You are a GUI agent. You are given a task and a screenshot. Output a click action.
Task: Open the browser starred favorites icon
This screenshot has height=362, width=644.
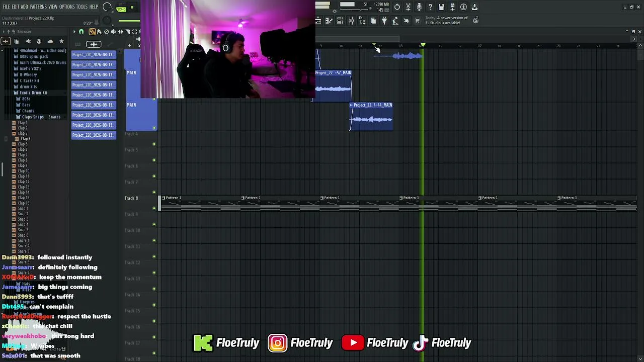pyautogui.click(x=61, y=41)
